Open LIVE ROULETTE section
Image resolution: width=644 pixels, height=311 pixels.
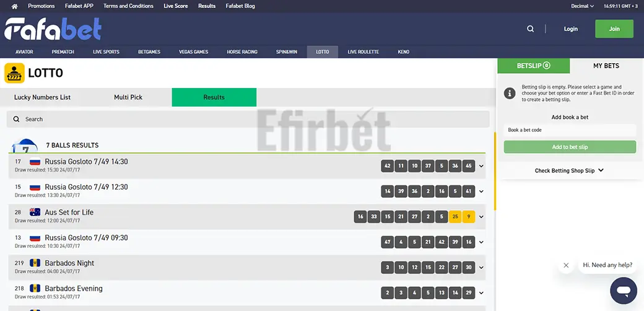click(363, 52)
